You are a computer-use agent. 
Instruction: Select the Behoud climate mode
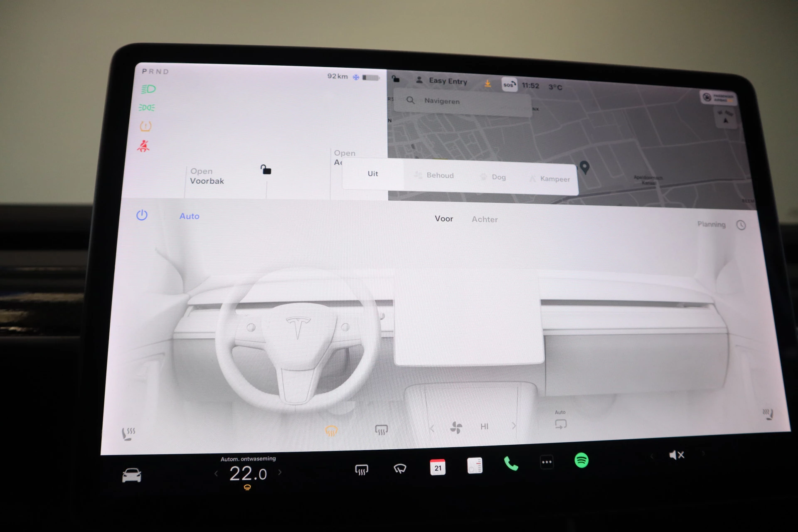pos(434,175)
